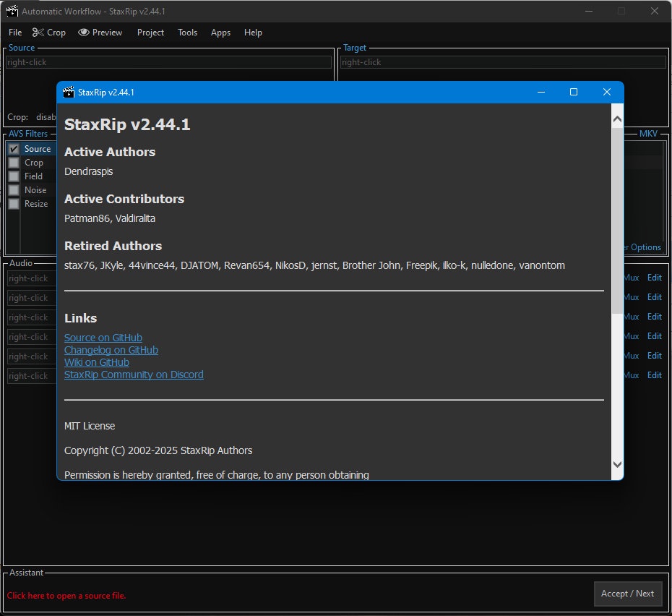Click Edit on the first audio track row
The image size is (672, 616).
tap(655, 278)
